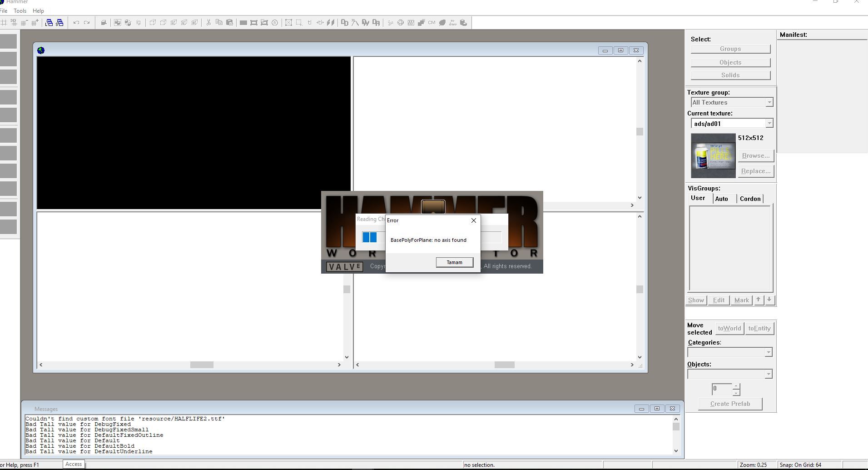Screen dimensions: 868x470
Task: Click the Messages window scroll-down arrow
Action: coord(676,451)
